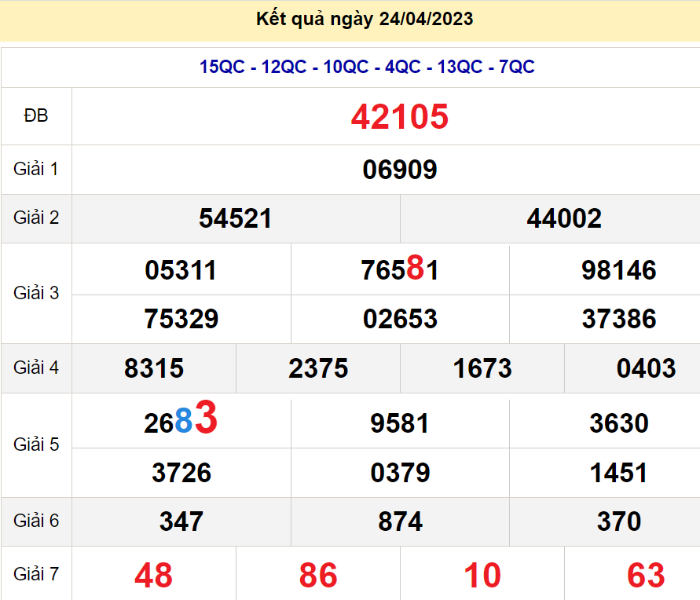Click first prize number 06909

click(x=399, y=170)
